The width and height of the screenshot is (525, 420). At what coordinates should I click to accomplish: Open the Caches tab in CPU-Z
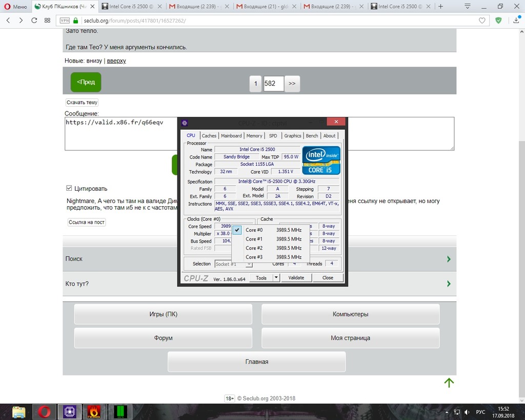[x=209, y=136]
